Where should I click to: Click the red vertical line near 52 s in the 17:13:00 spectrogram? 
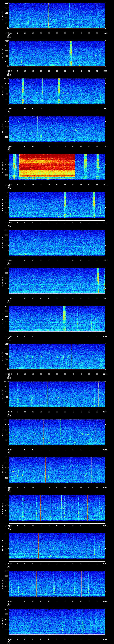tap(92, 470)
